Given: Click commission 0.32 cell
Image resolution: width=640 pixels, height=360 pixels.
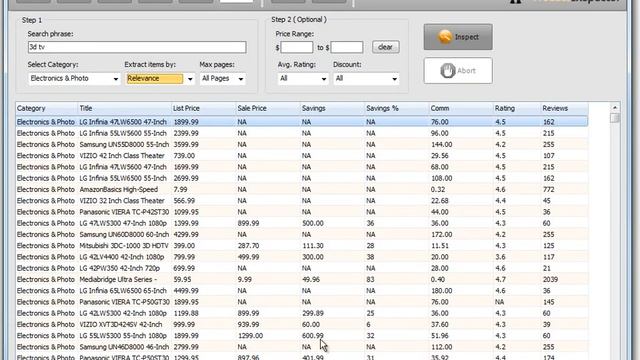Looking at the screenshot, I should pos(438,189).
